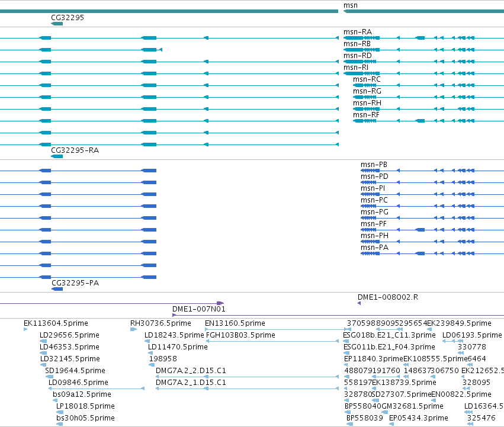This screenshot has width=504, height=427.
Task: Select the msn-RC transcript label
Action: (367, 79)
